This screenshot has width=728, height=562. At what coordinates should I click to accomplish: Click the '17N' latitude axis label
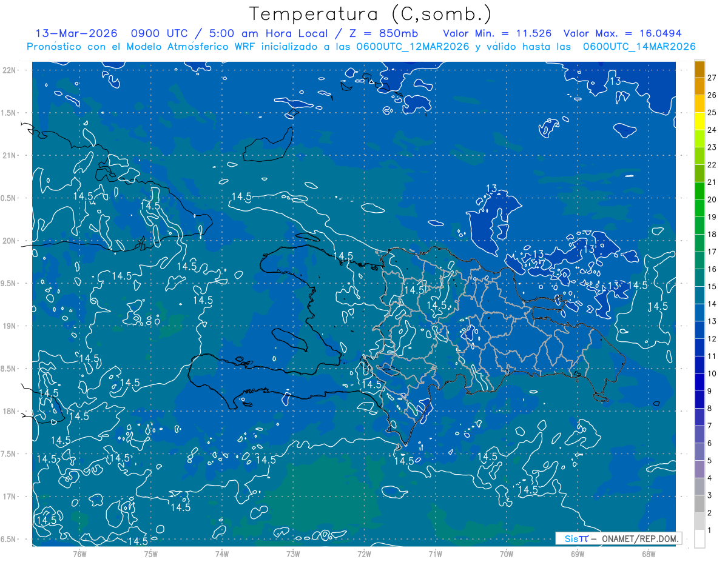click(10, 497)
